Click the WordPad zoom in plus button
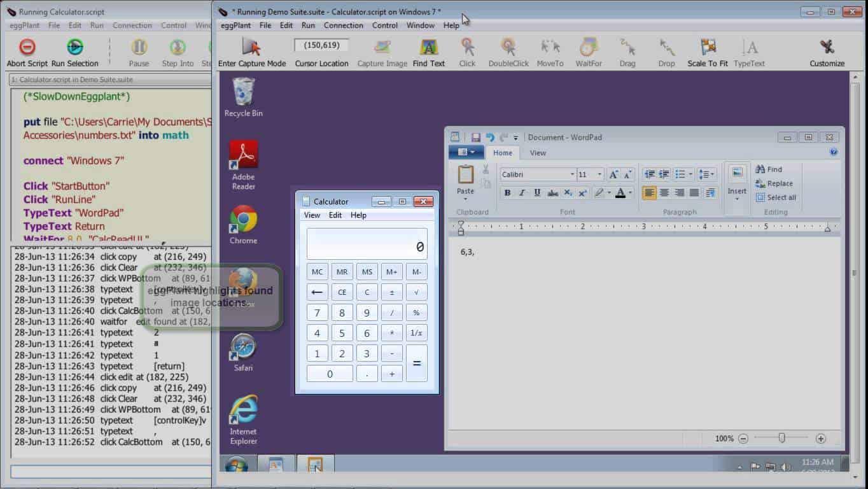 tap(821, 439)
